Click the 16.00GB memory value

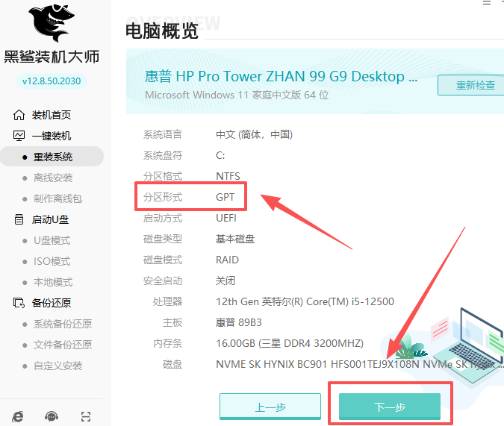coord(290,343)
